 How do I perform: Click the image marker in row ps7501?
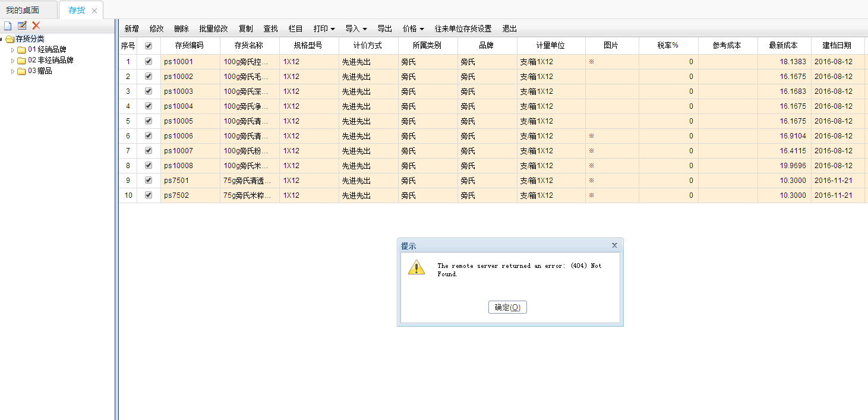[591, 180]
